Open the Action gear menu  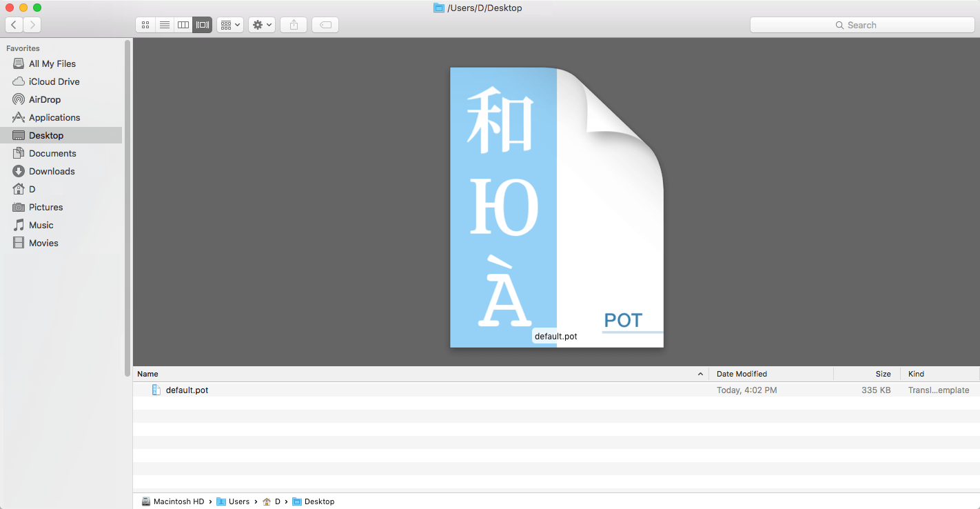(x=262, y=25)
